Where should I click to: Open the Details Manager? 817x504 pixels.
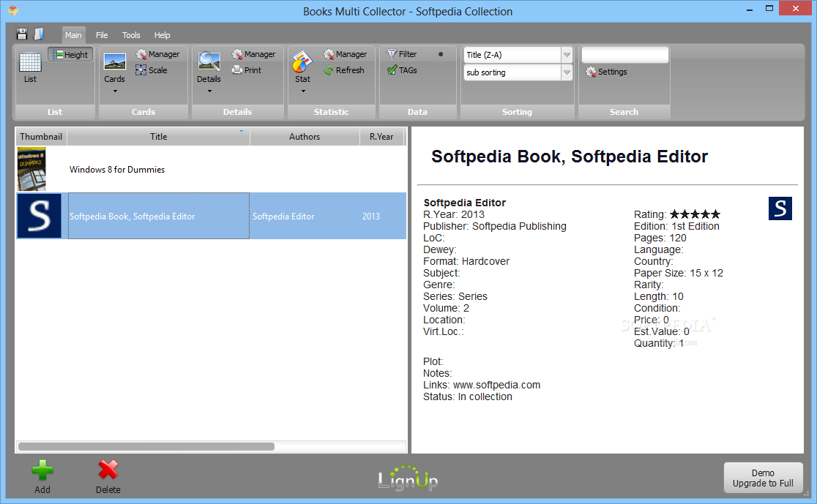click(254, 54)
